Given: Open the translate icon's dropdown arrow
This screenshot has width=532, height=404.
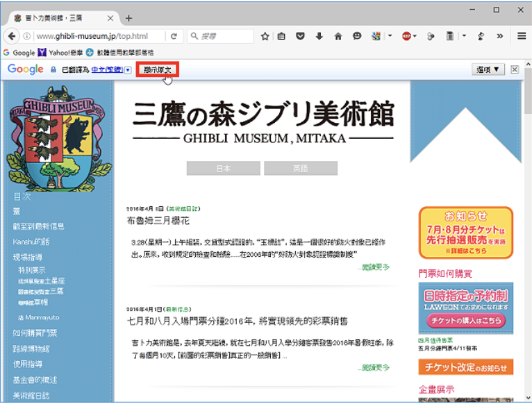Looking at the screenshot, I should [x=390, y=36].
